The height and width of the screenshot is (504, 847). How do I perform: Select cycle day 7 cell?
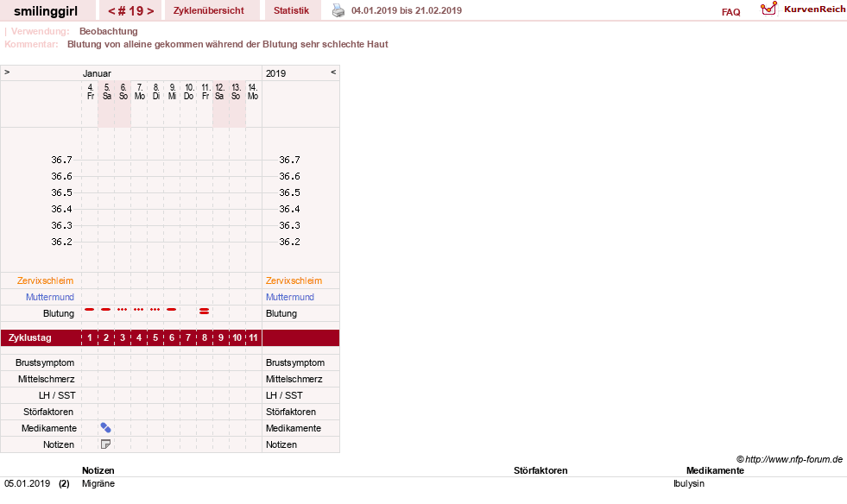point(188,337)
